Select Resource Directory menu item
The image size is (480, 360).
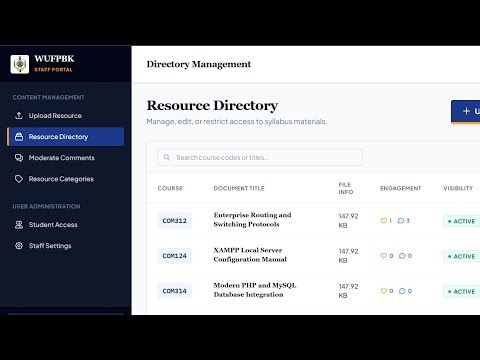coord(66,137)
